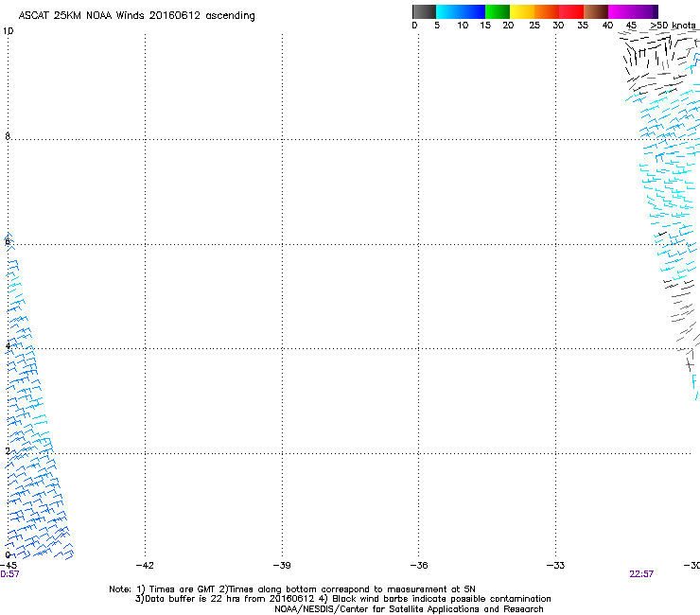Click the latitude label '2' on the axis
700x615 pixels.
tap(8, 451)
